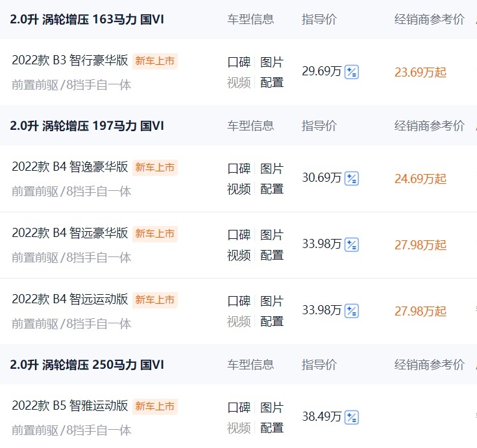Click dealer price 27.98万起 for 智远运动版
Viewport: 477px width, 448px height.
[x=421, y=312]
